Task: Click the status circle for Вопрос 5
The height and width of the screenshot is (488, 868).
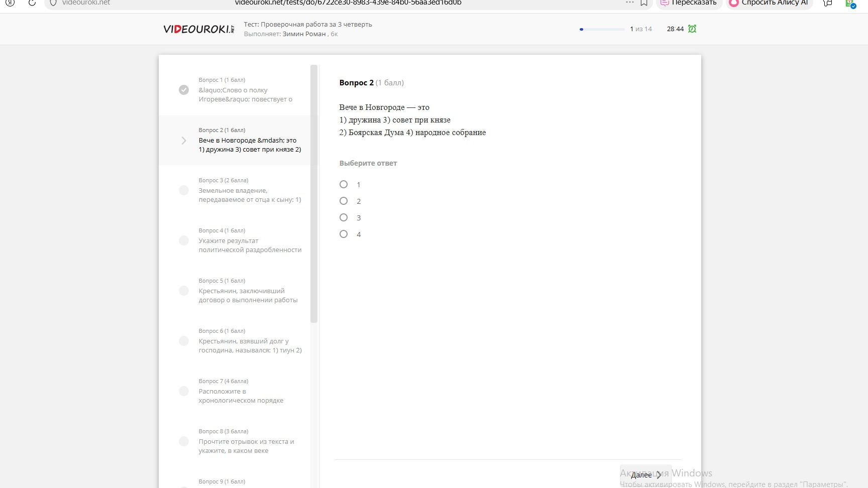Action: [x=184, y=291]
